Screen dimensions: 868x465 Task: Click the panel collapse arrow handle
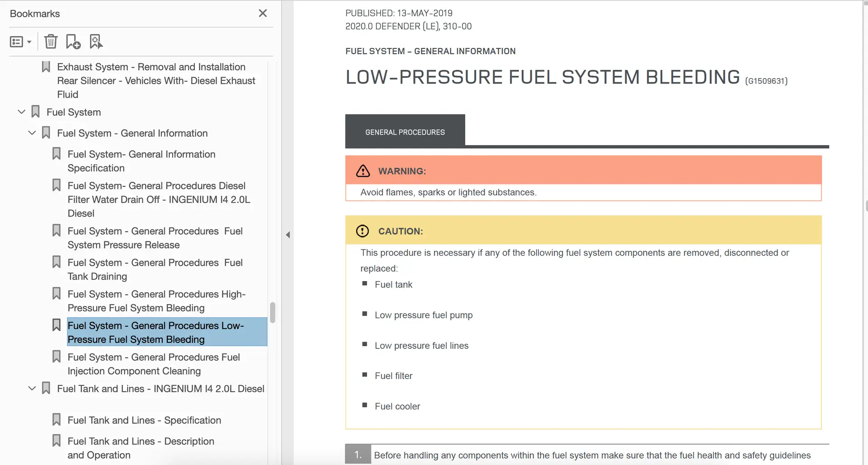click(x=288, y=235)
